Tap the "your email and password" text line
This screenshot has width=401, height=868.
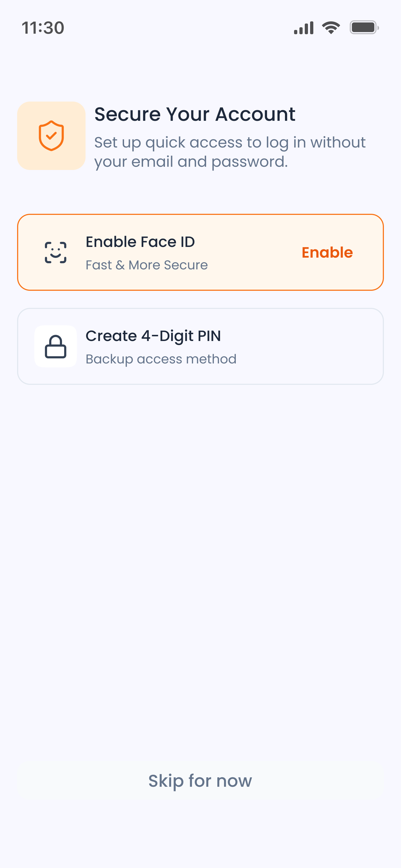click(x=191, y=162)
